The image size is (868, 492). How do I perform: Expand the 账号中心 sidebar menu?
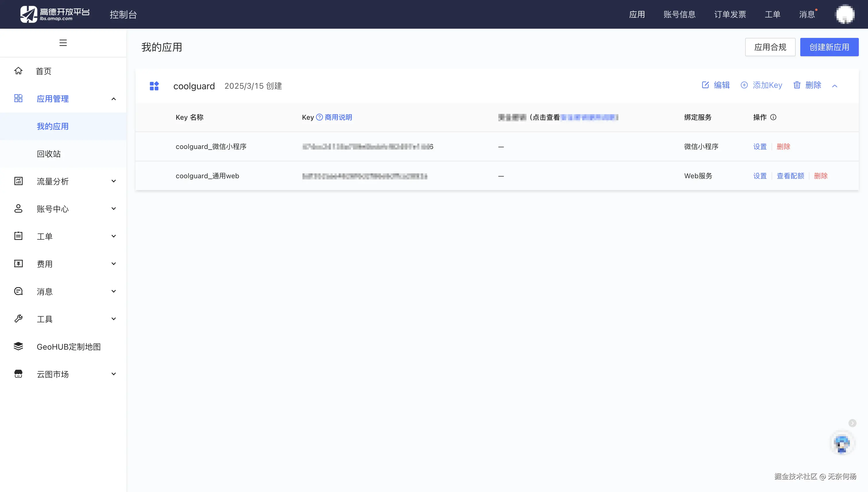coord(114,209)
